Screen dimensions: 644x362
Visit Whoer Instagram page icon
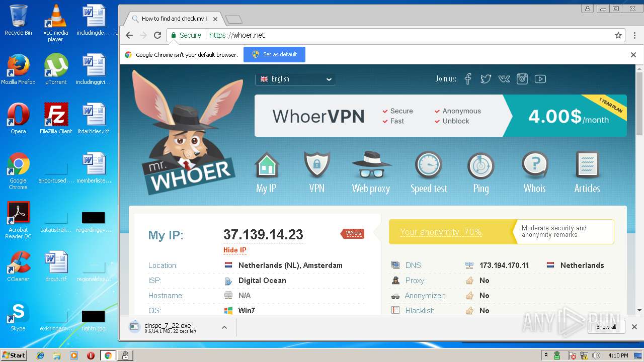(x=522, y=79)
